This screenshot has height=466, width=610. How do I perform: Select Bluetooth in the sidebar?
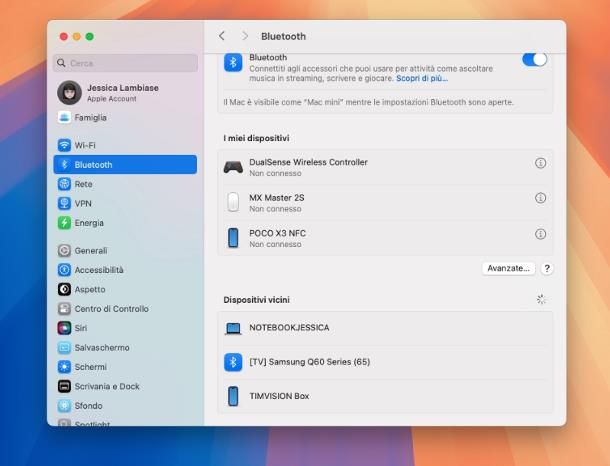[125, 165]
